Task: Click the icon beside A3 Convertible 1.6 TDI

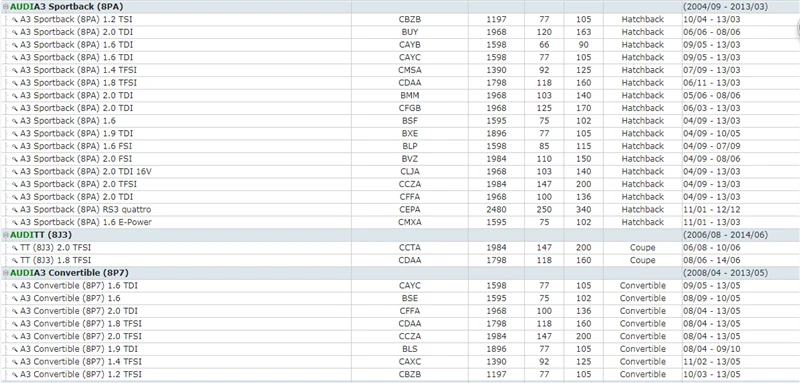Action: (15, 286)
